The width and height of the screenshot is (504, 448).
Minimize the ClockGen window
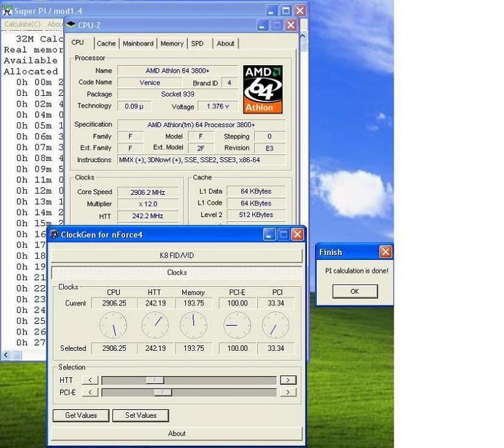[269, 234]
